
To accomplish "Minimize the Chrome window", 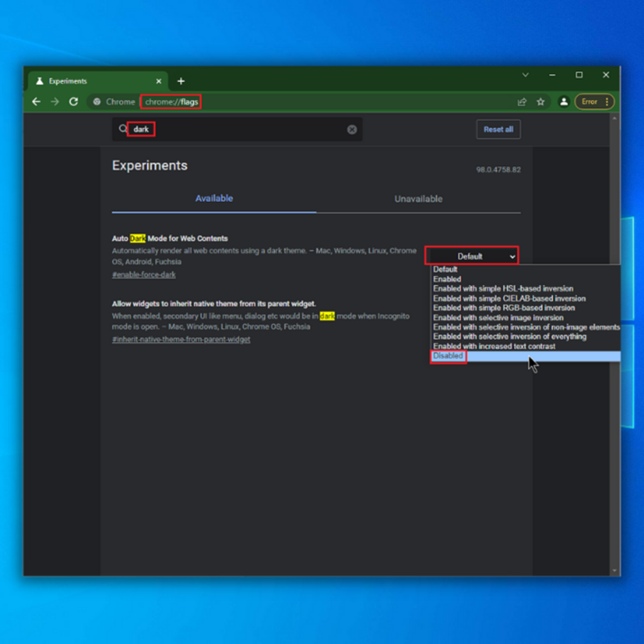I will point(552,75).
